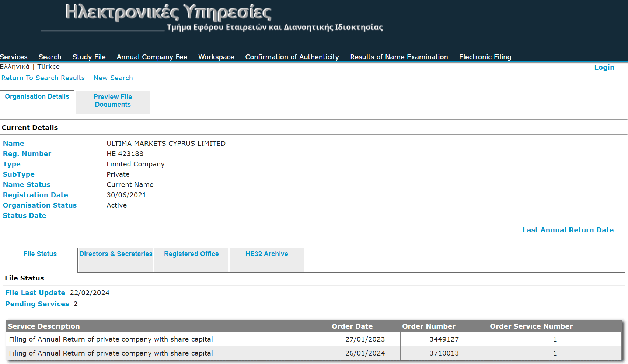Click company name ULTIMA MARKETS CYPRUS LIMITED

(166, 144)
